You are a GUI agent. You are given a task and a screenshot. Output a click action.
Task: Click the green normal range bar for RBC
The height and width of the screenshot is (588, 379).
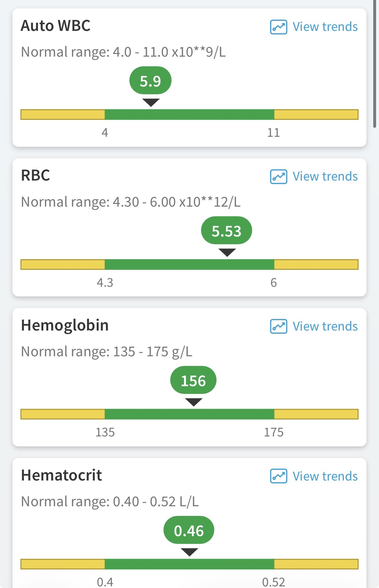[x=189, y=265]
